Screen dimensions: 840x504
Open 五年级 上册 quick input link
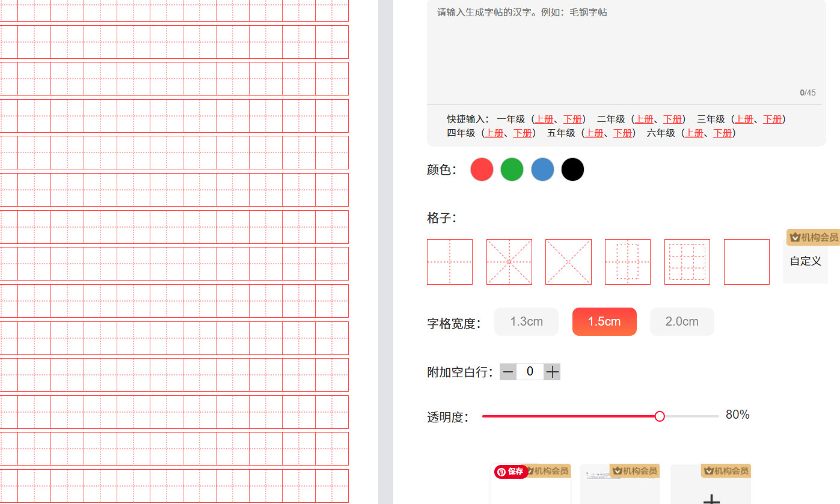tap(595, 133)
